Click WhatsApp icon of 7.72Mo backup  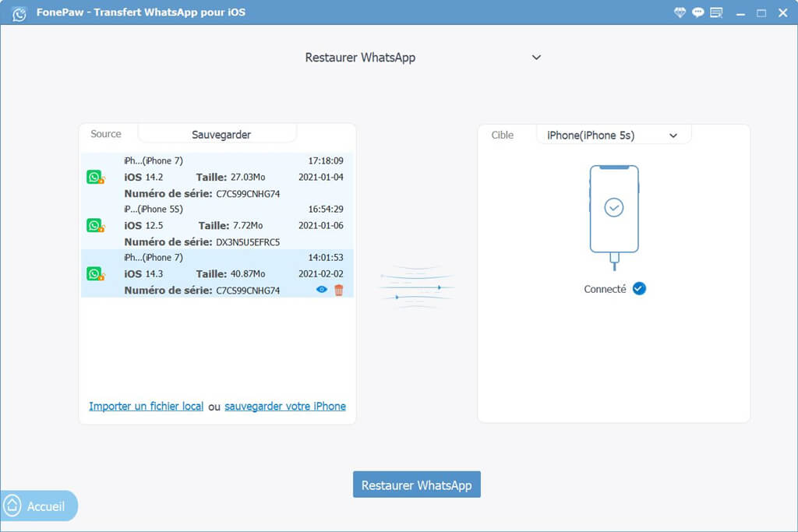[x=95, y=225]
